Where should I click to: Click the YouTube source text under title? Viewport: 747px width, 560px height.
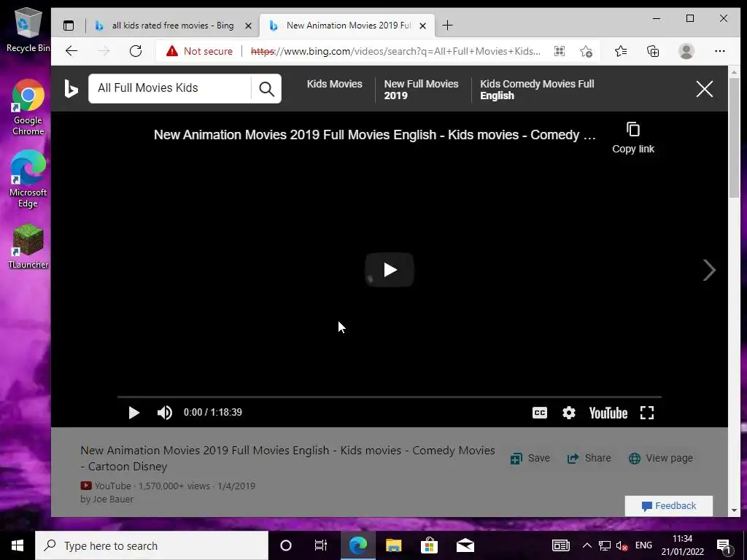click(x=112, y=486)
